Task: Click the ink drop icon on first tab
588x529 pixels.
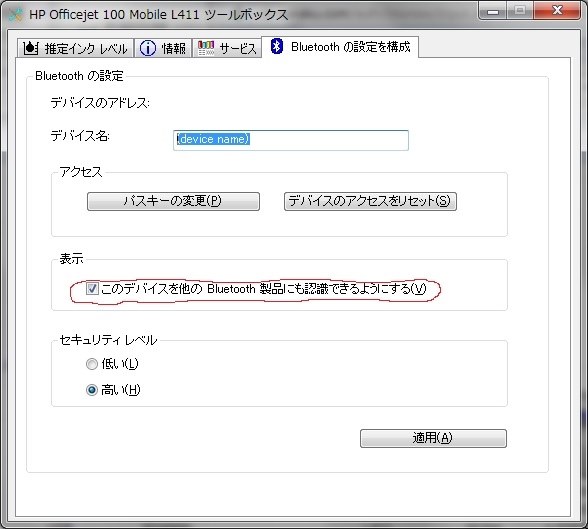Action: 30,48
